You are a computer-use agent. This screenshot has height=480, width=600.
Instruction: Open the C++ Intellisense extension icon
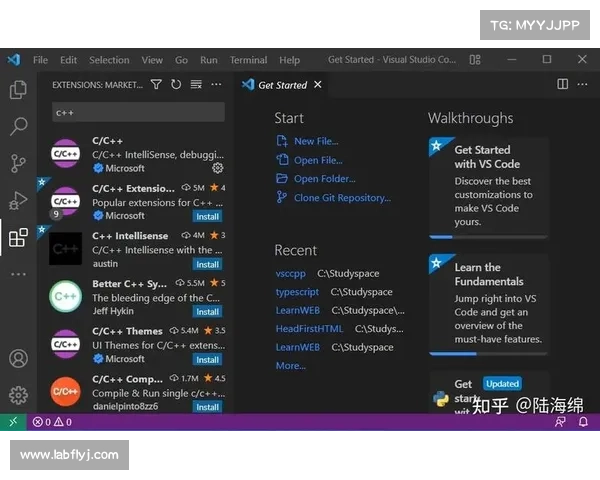click(x=65, y=248)
